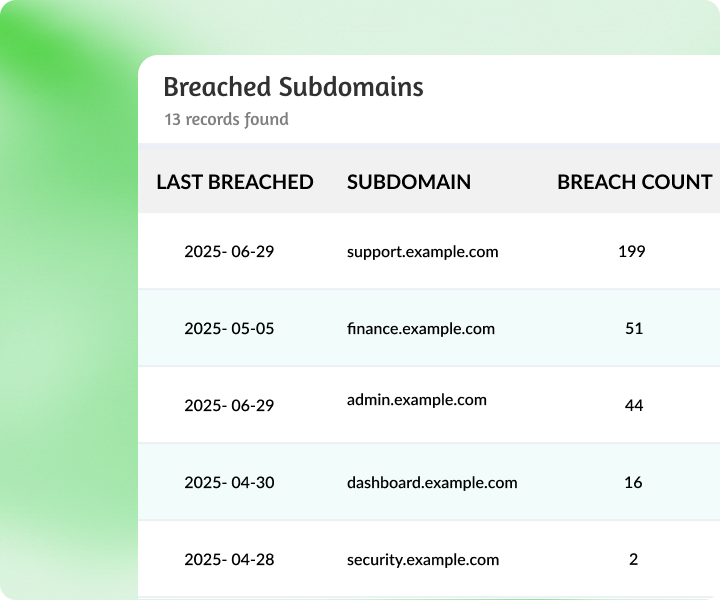This screenshot has height=600, width=720.
Task: Click the 2025-06-29 date for support subdomain
Action: tap(229, 251)
